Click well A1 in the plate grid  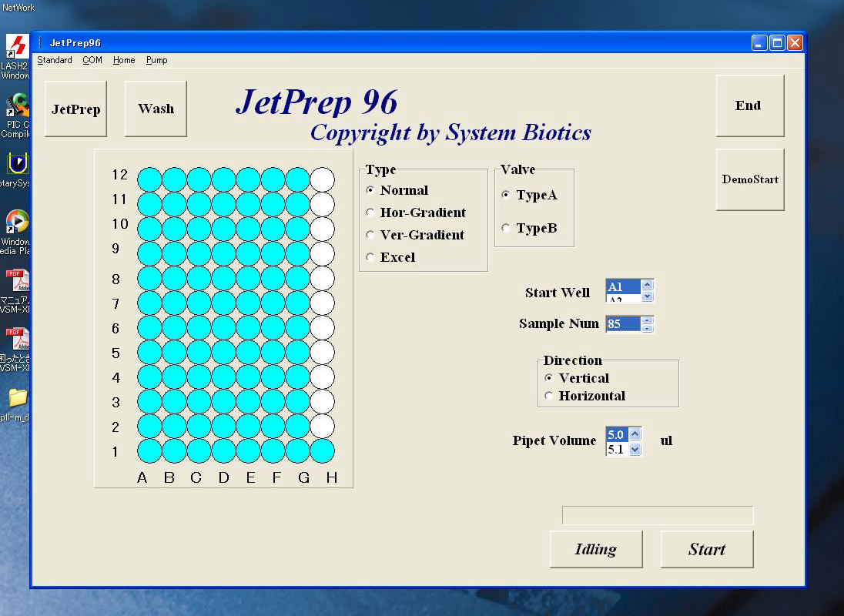(x=149, y=451)
